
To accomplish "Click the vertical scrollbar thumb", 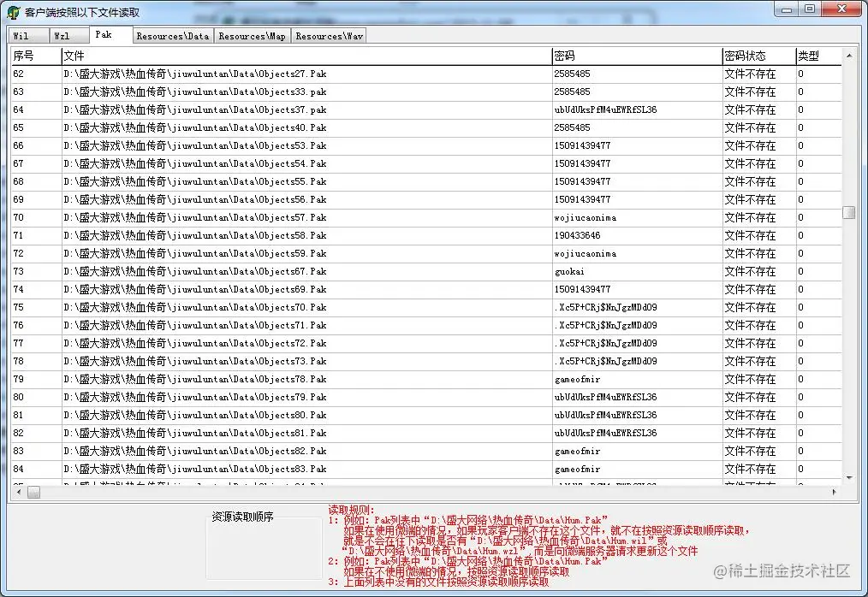I will [x=848, y=212].
